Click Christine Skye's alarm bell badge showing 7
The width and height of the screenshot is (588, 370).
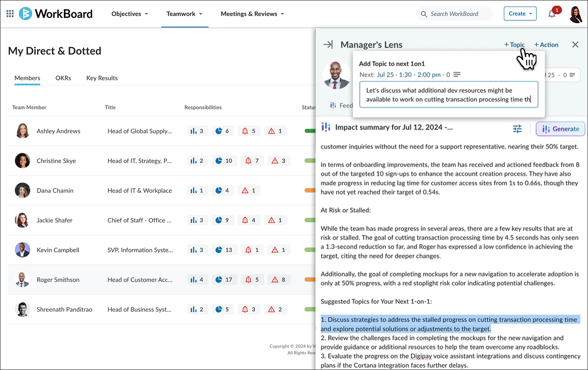click(252, 160)
